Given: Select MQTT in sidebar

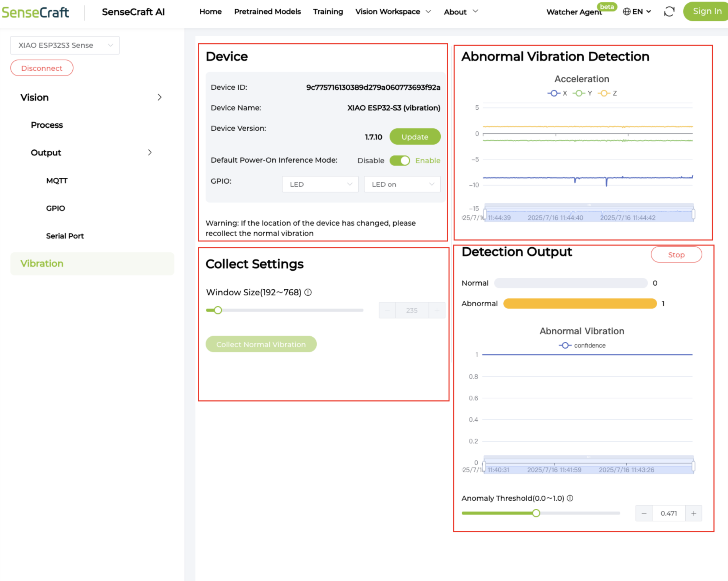Looking at the screenshot, I should pyautogui.click(x=57, y=181).
